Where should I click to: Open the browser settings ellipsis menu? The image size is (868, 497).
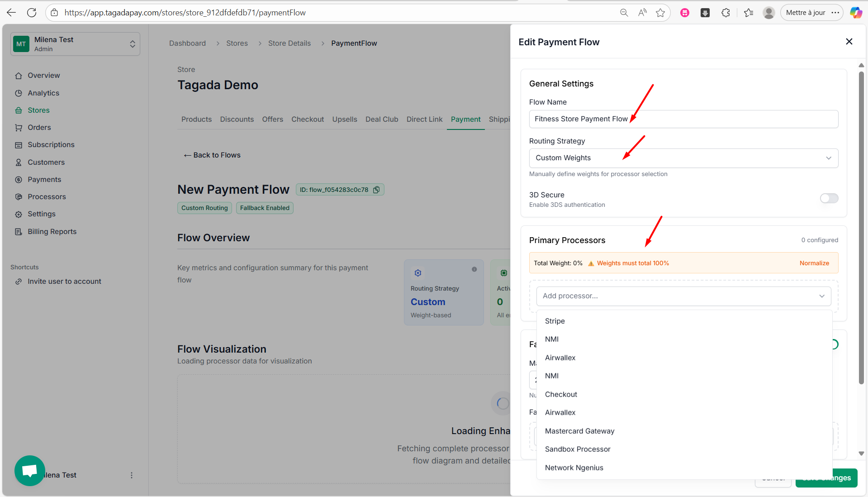click(x=835, y=13)
